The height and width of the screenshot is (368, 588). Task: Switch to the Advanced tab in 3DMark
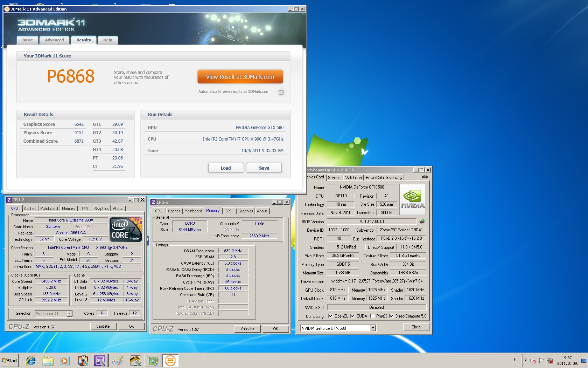pyautogui.click(x=55, y=40)
